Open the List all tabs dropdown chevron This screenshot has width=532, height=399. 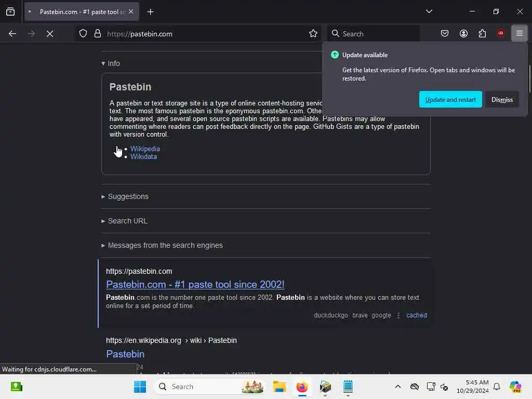click(x=429, y=11)
